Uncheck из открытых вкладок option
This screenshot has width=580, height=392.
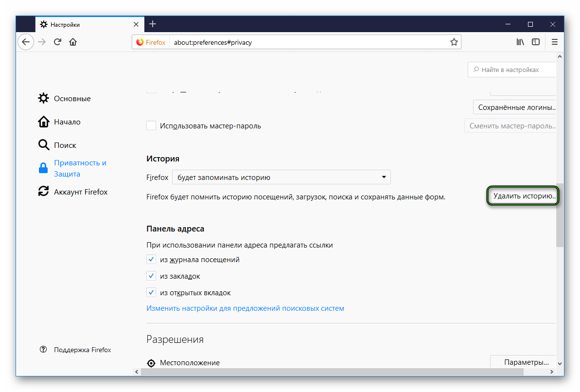point(151,292)
